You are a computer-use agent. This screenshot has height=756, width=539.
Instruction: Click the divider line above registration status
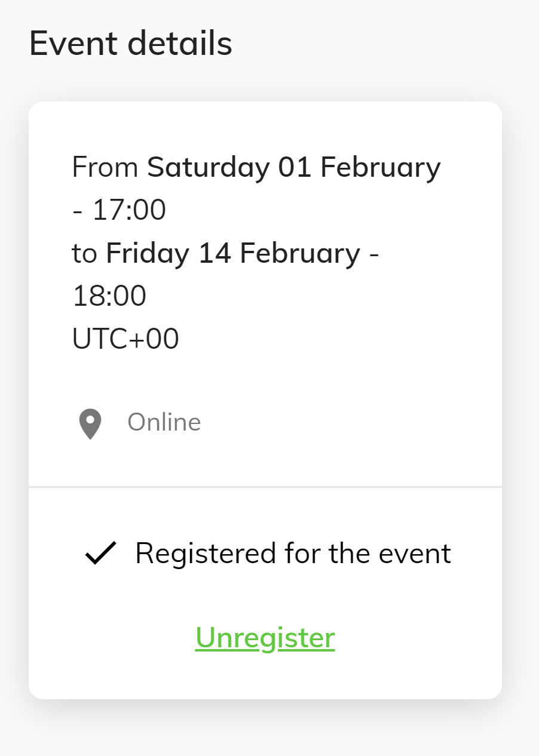click(265, 487)
